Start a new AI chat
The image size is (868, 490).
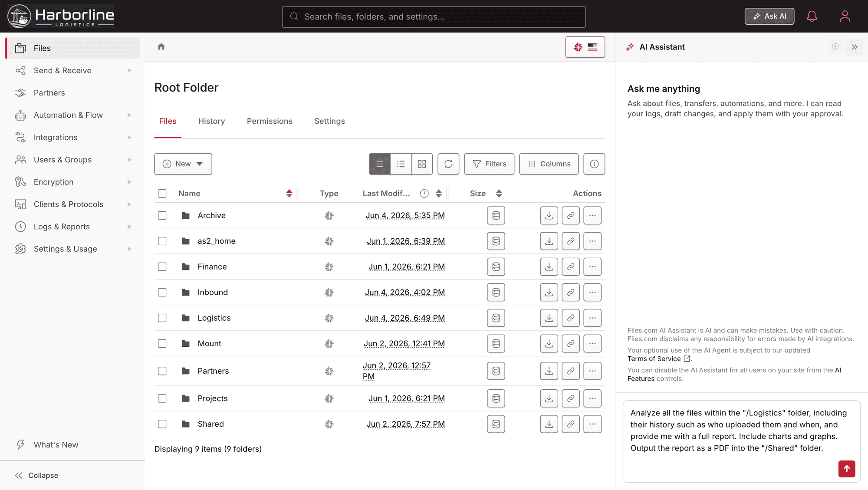[x=835, y=47]
